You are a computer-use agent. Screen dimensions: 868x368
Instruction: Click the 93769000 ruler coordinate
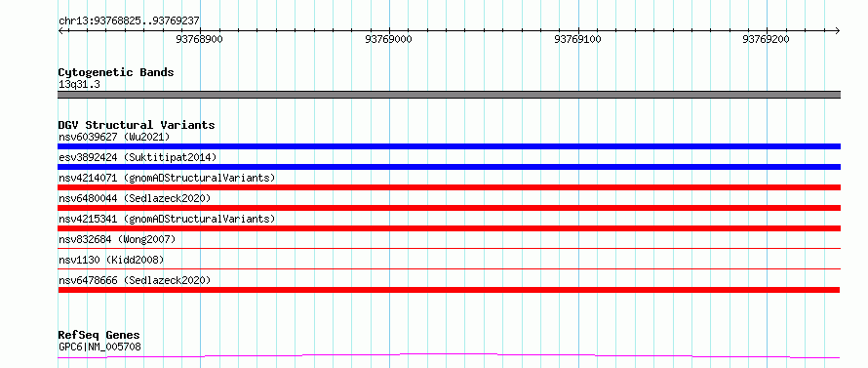(388, 39)
